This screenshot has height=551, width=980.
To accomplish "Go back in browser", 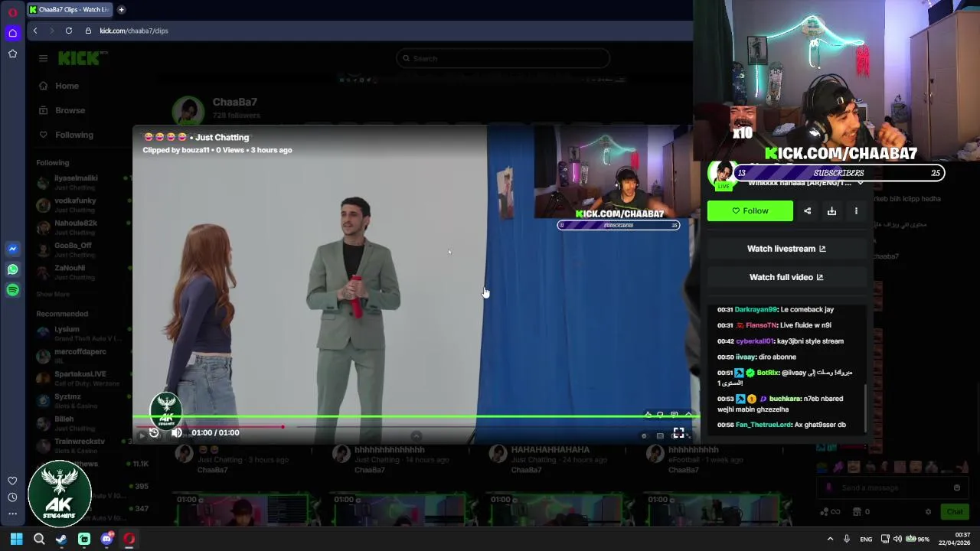I will pos(35,31).
